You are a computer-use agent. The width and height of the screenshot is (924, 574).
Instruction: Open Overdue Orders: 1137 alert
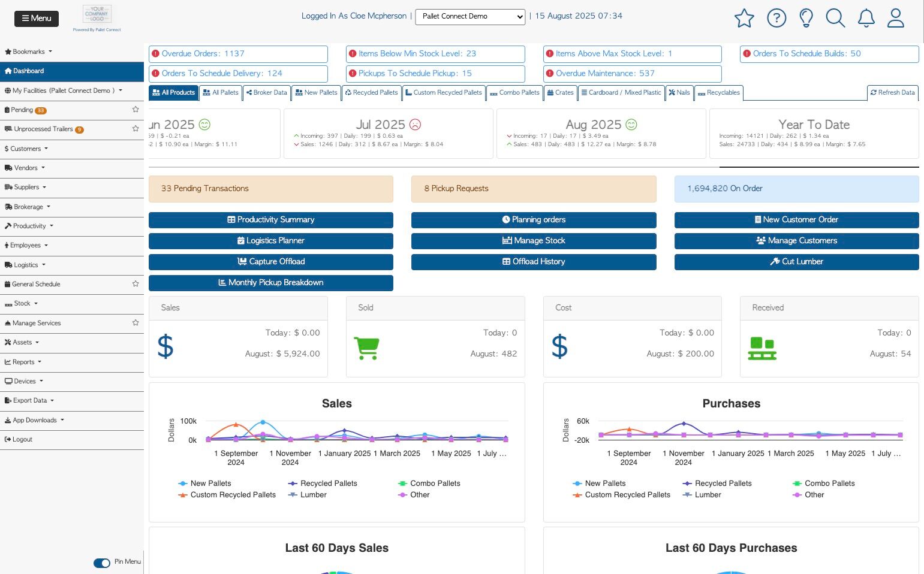click(238, 54)
